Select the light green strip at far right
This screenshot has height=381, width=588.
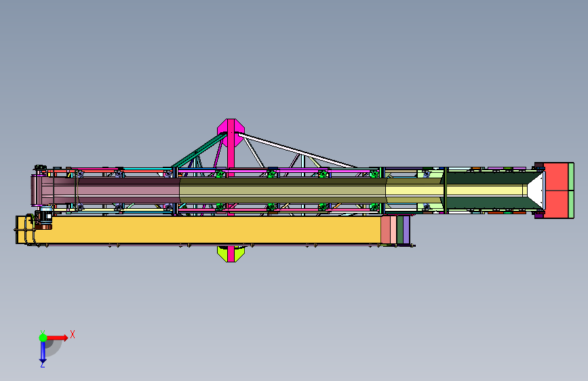571,190
